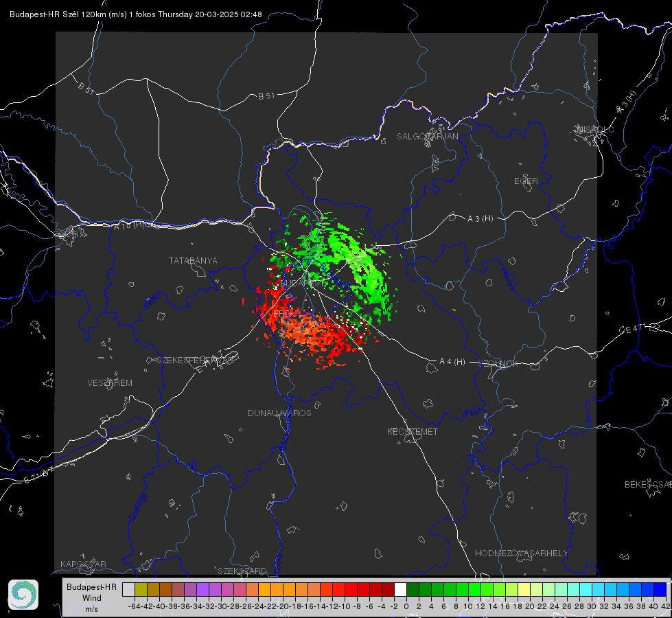Viewport: 672px width, 618px height.
Task: Click the '-64' value on the legend scale
Action: point(134,606)
